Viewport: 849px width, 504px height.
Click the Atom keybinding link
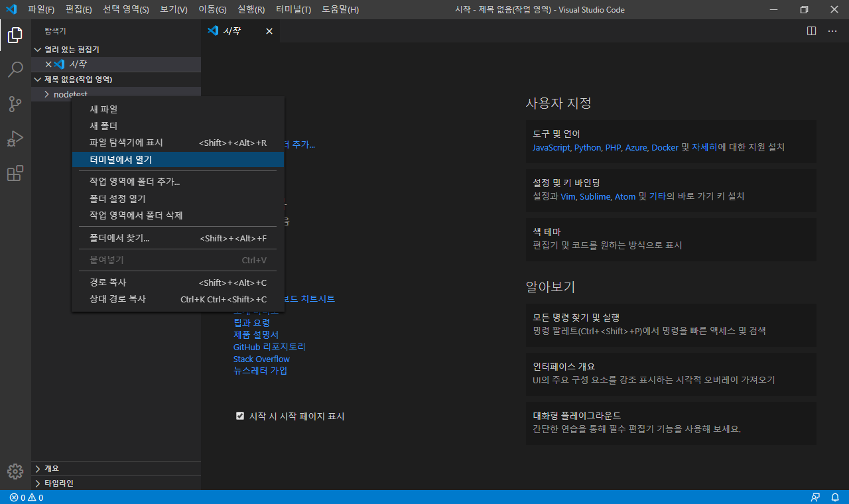coord(625,196)
